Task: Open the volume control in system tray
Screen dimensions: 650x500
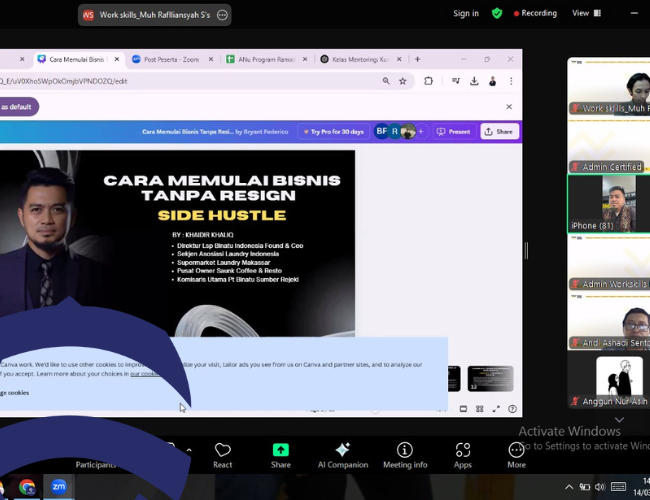Action: point(600,487)
